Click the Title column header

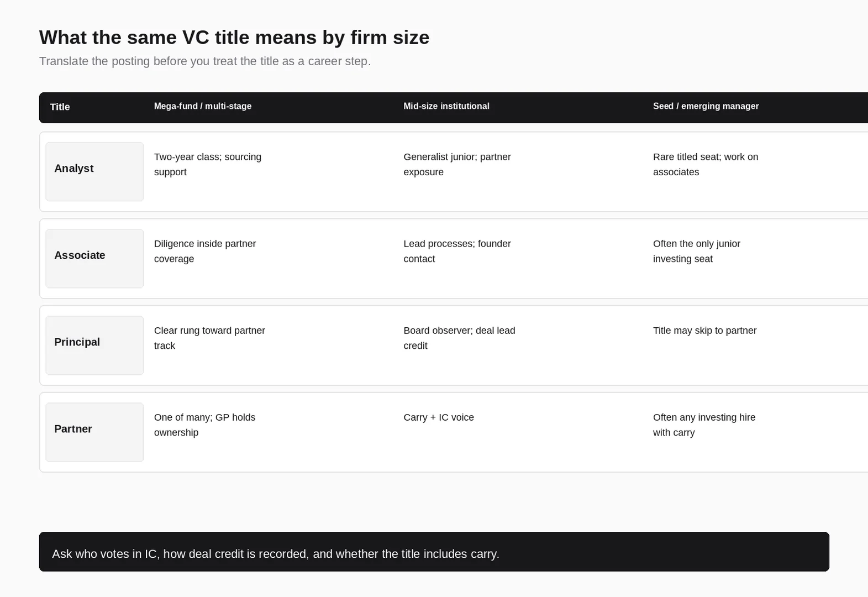[x=60, y=107]
